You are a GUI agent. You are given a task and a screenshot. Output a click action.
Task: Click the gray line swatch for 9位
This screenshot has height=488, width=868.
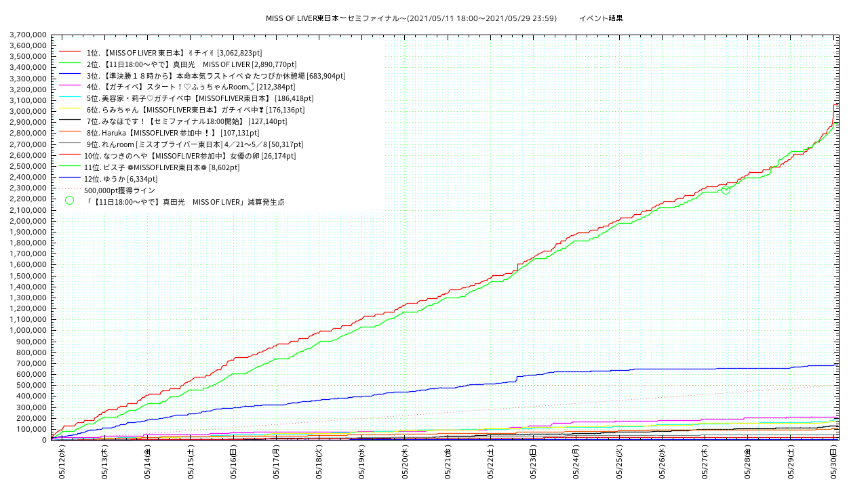coord(71,144)
